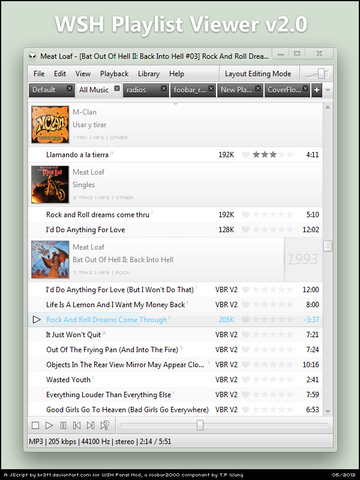This screenshot has height=480, width=360.
Task: Click the Stop playback button
Action: [x=35, y=425]
